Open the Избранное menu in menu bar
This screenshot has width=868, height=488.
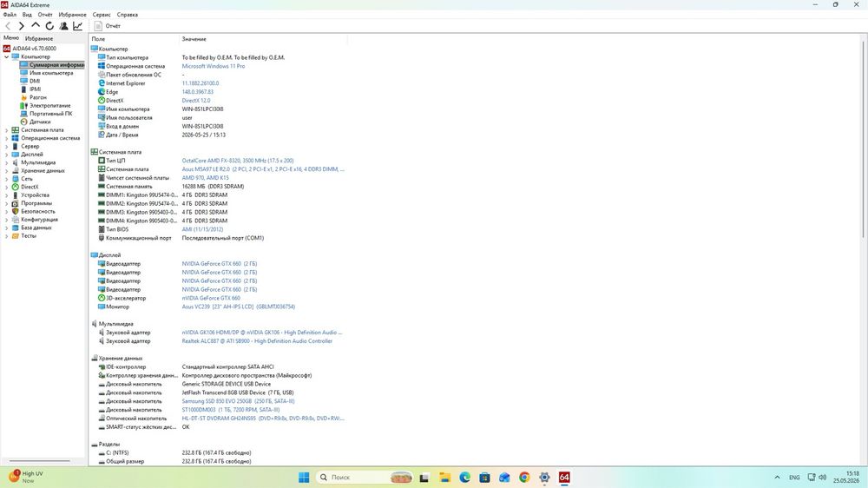pos(72,15)
